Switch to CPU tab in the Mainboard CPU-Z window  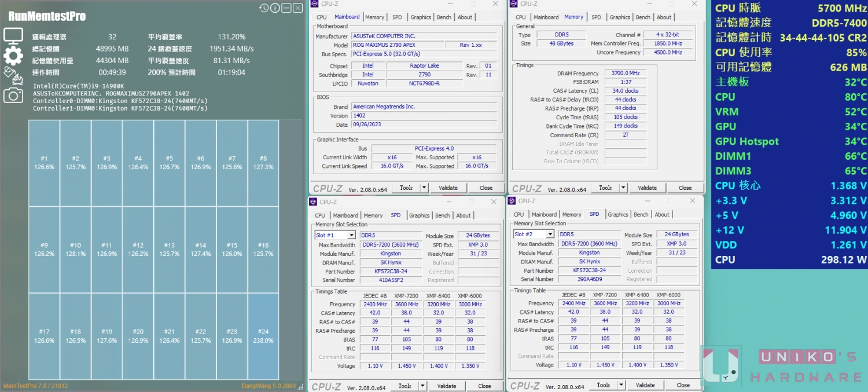click(322, 17)
